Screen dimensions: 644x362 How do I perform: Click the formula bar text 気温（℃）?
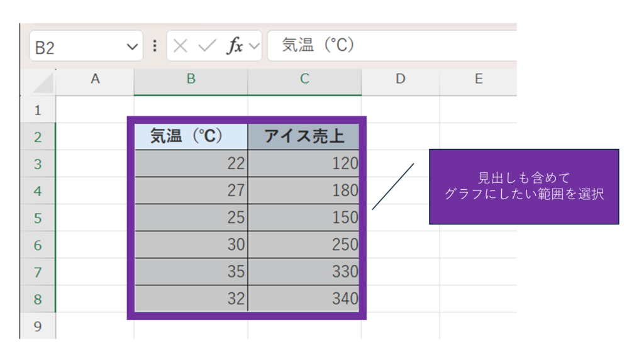318,45
